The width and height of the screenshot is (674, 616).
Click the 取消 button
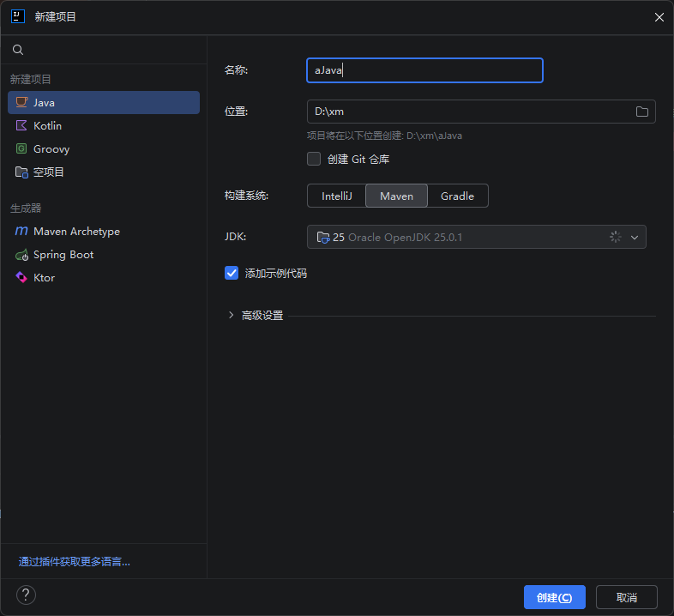pos(626,597)
